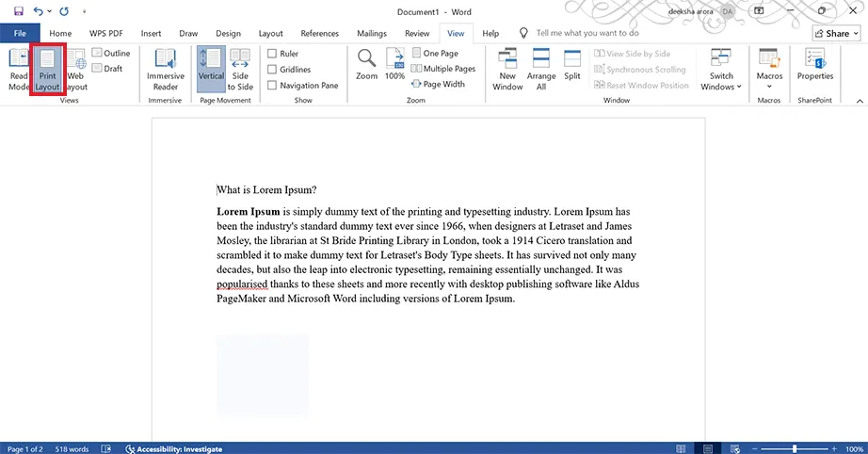Collapse the ribbon with chevron
Image resolution: width=868 pixels, height=454 pixels.
click(860, 101)
